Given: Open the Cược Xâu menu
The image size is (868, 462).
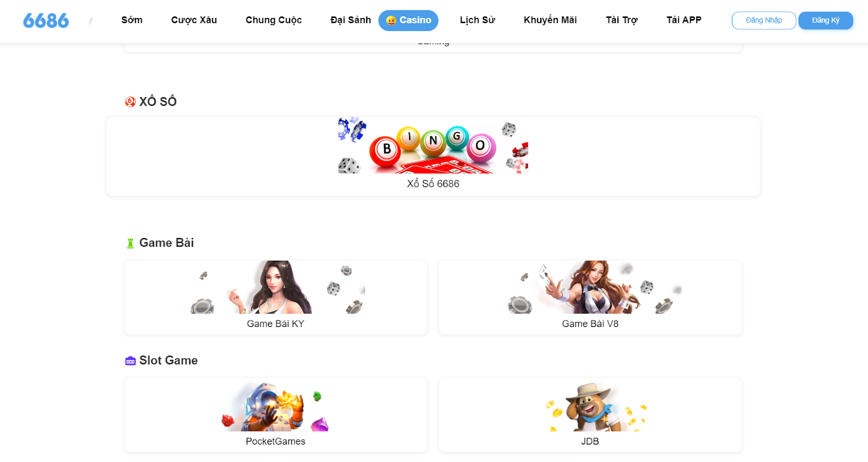Looking at the screenshot, I should click(194, 20).
